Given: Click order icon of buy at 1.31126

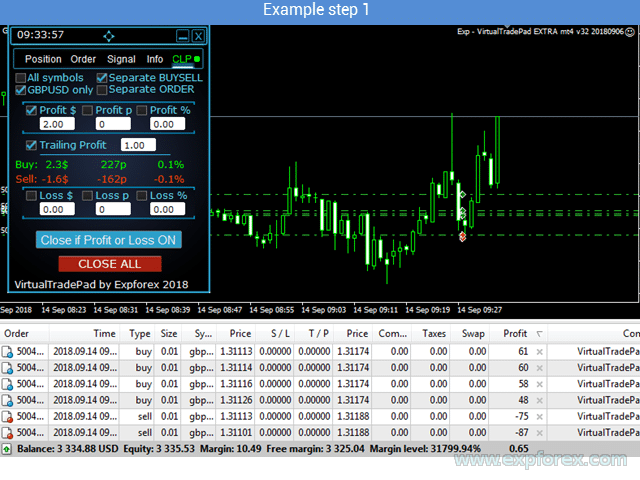Looking at the screenshot, I should (x=7, y=400).
